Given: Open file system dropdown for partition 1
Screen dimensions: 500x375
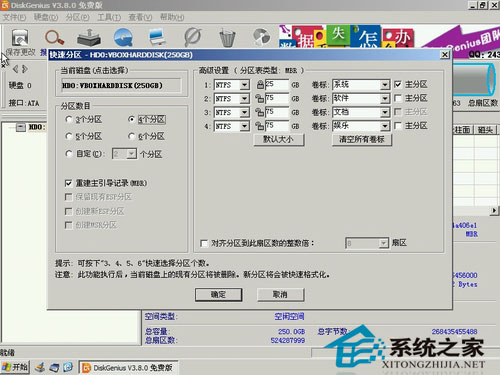Looking at the screenshot, I should (244, 85).
